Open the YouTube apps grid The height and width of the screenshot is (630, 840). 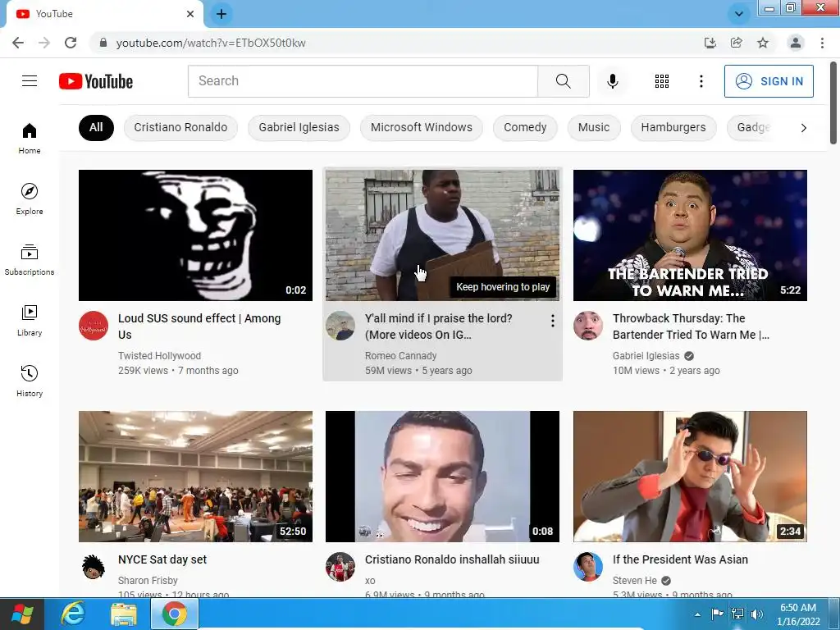point(662,81)
